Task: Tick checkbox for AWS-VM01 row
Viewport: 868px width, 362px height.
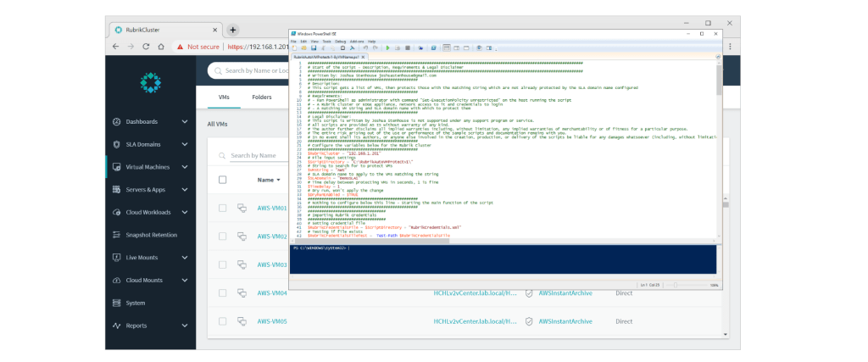Action: pos(223,208)
